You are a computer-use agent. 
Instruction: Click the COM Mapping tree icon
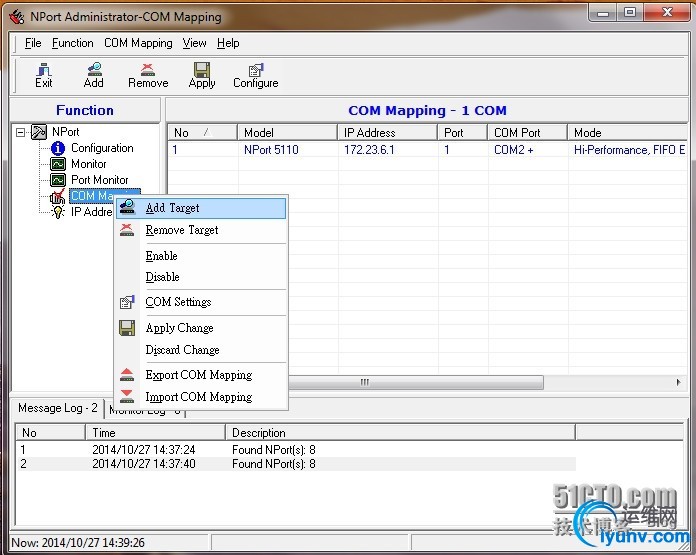[x=57, y=196]
